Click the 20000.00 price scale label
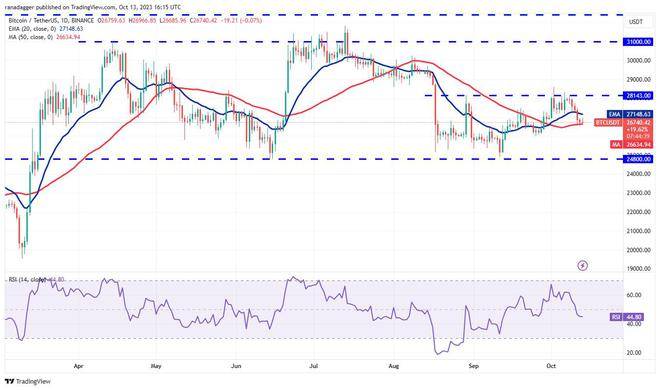Image resolution: width=660 pixels, height=390 pixels. [640, 249]
